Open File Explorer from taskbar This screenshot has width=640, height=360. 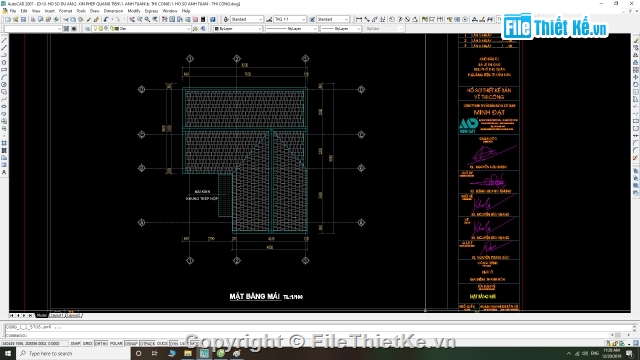coord(188,353)
